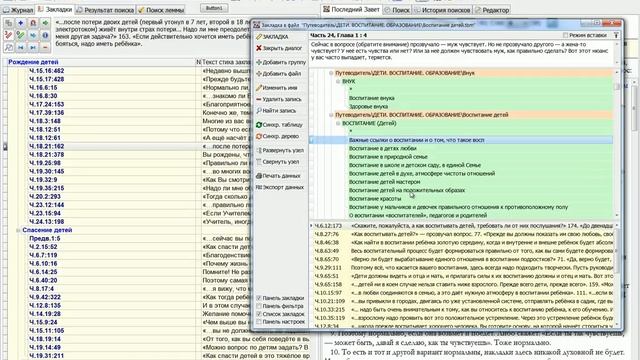Collapse the ВНУК tree group
640x360 pixels.
(338, 82)
